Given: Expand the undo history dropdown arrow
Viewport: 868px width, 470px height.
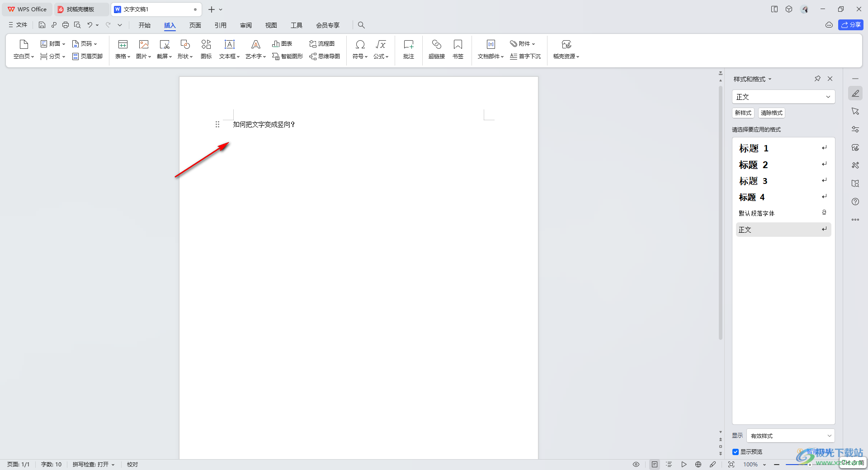Looking at the screenshot, I should pos(97,25).
